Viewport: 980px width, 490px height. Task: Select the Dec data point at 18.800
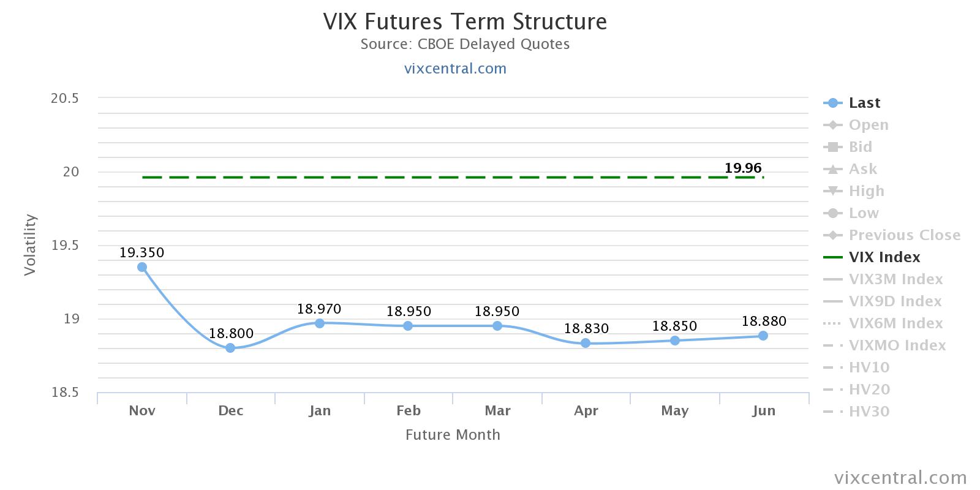tap(230, 348)
